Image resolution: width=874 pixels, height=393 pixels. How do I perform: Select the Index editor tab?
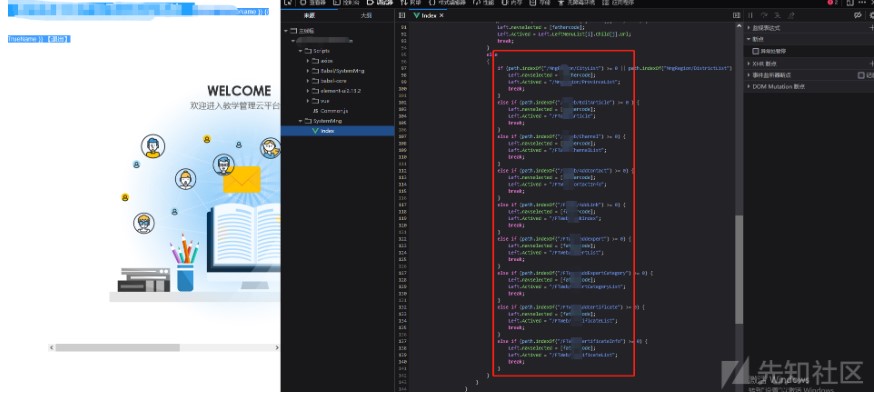428,16
